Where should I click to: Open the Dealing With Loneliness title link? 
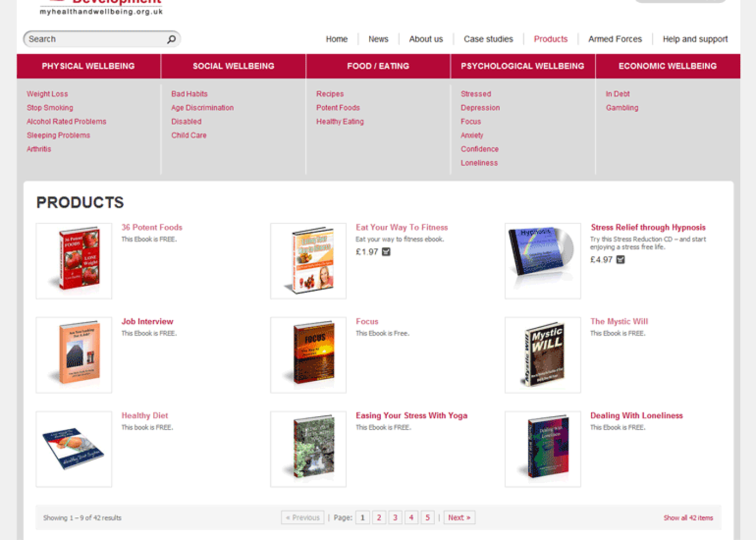636,415
